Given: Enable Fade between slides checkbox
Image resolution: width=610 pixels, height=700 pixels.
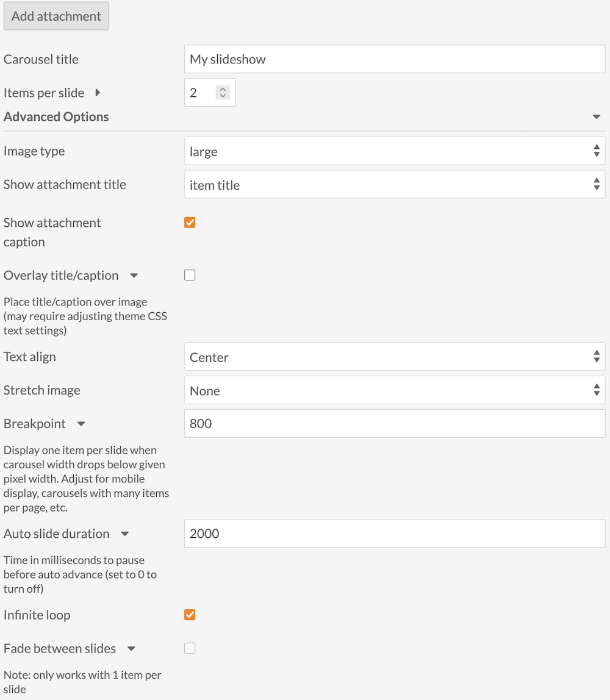Looking at the screenshot, I should (190, 648).
